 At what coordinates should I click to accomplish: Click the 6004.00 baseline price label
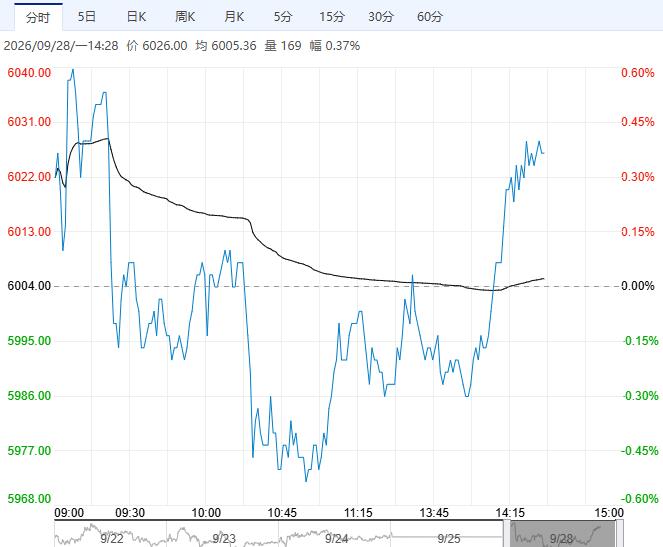pos(29,286)
